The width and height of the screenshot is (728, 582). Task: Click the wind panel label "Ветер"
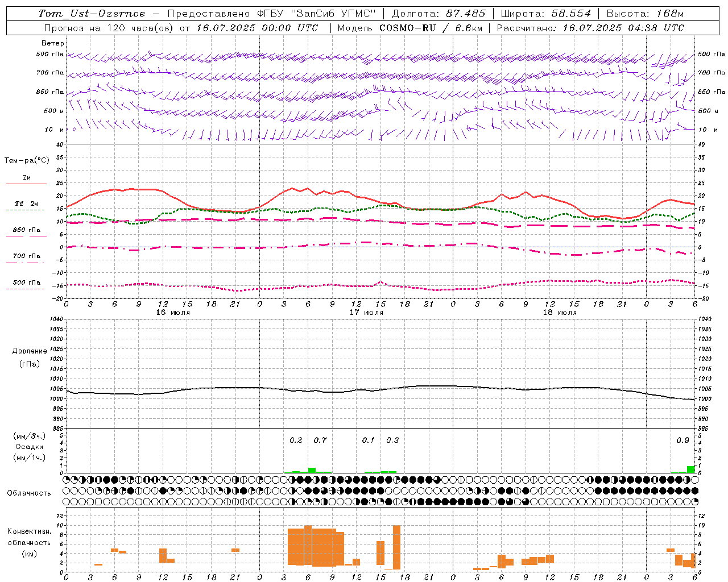52,43
